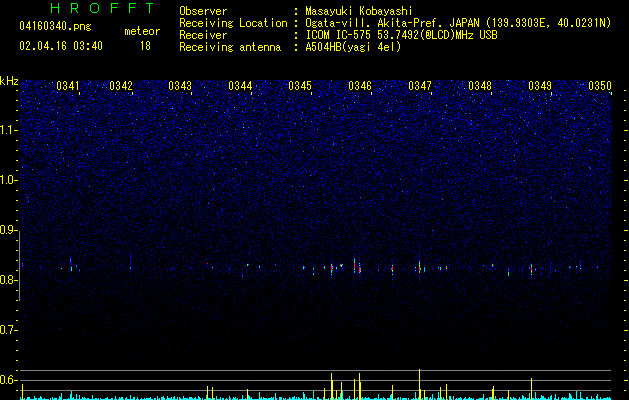Click the 0.7 kHz axis label
The image size is (629, 400).
(8, 331)
